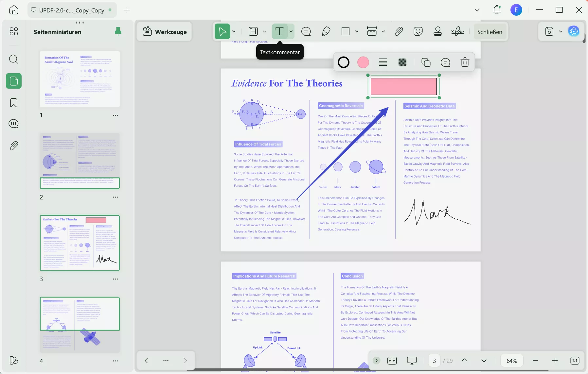Open the UPDF AI assistant
Image resolution: width=588 pixels, height=374 pixels.
pyautogui.click(x=574, y=31)
